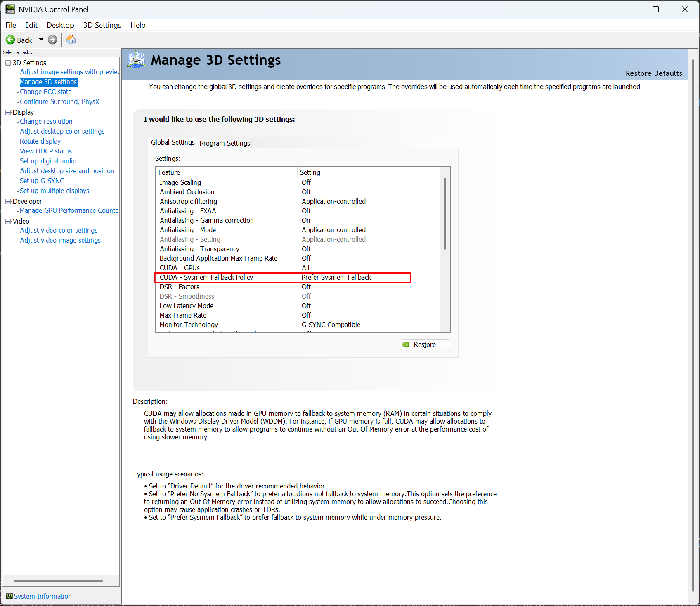Viewport: 700px width, 606px height.
Task: Click the Setting column header
Action: click(368, 172)
